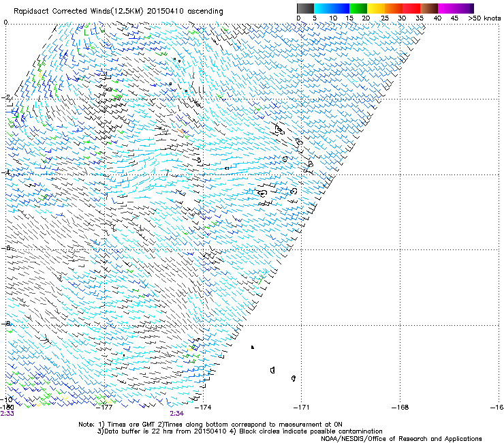Click the longitude label -174
Screen dimensions: 504x443
pos(203,408)
